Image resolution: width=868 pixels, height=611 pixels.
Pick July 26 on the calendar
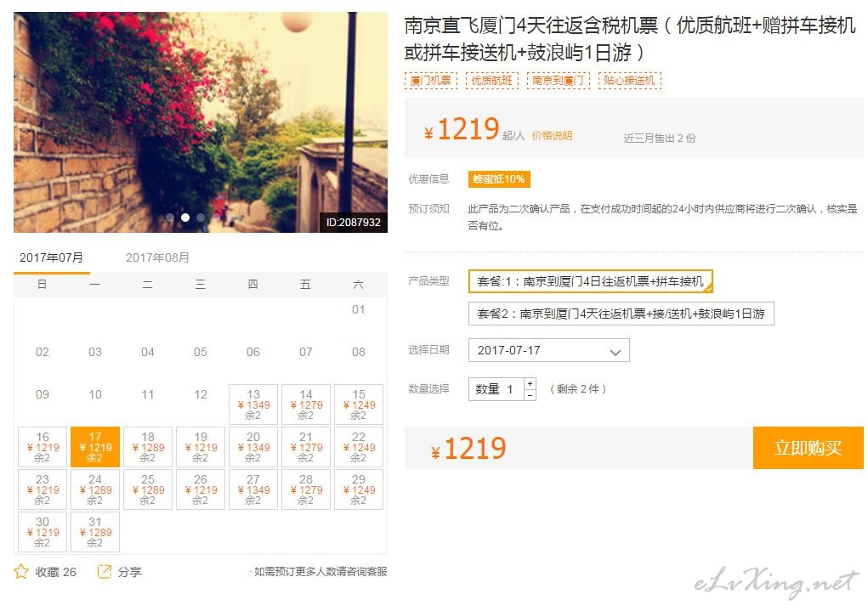coord(201,489)
